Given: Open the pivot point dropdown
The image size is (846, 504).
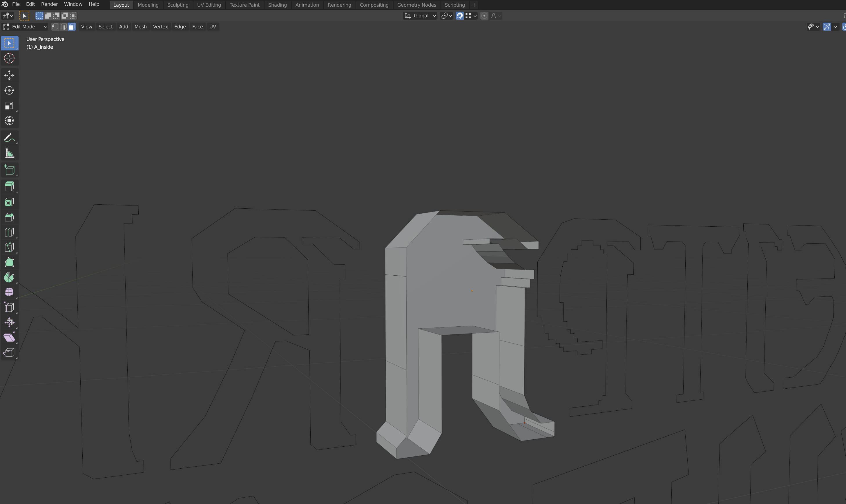Looking at the screenshot, I should coord(446,16).
